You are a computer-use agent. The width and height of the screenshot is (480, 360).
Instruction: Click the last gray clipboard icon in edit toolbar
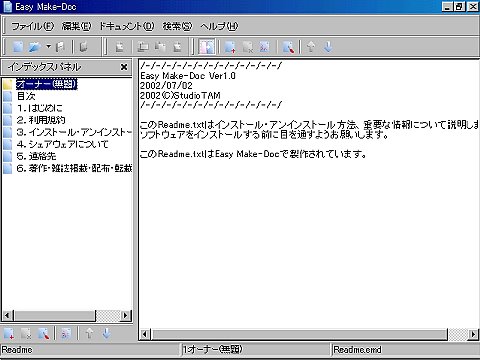(x=177, y=47)
